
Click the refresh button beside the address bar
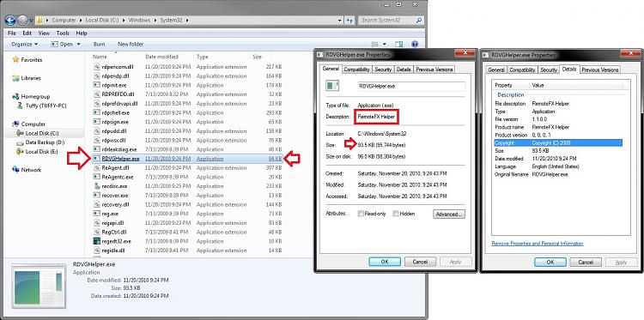[x=350, y=20]
